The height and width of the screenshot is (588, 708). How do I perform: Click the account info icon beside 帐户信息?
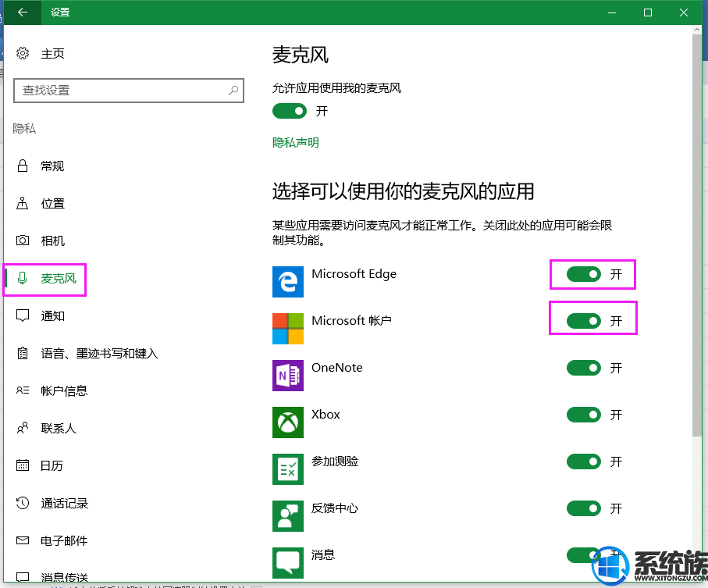coord(23,390)
